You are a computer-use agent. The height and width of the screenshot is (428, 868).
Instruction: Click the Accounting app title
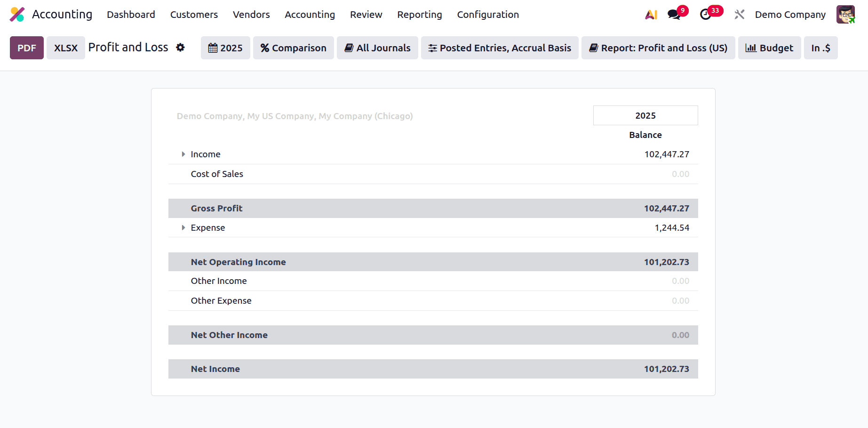tap(62, 15)
